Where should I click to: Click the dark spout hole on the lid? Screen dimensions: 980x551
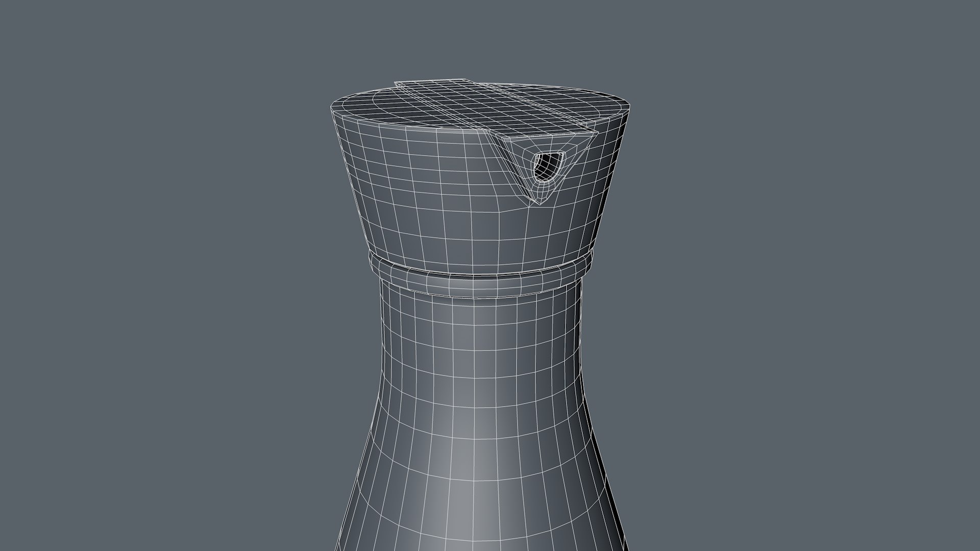point(548,166)
